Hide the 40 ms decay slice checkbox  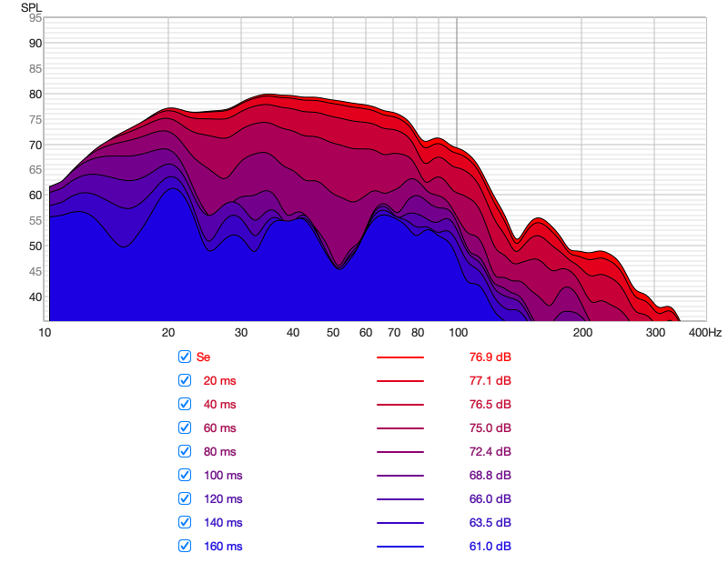(x=185, y=404)
